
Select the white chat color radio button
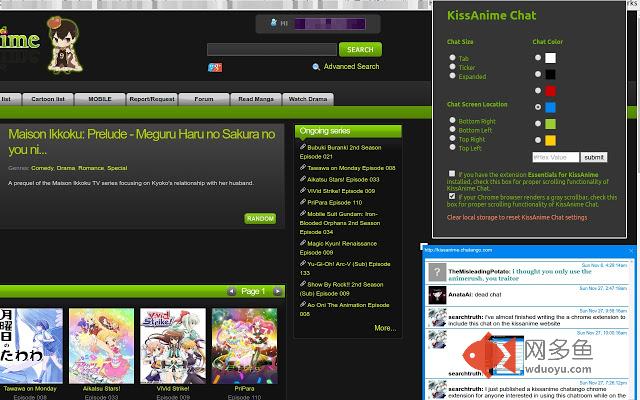[x=538, y=58]
